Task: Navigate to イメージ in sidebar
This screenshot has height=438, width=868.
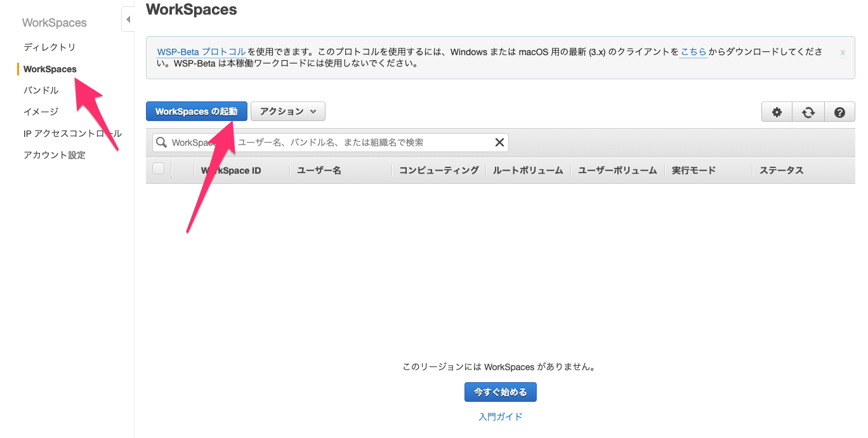Action: (41, 112)
